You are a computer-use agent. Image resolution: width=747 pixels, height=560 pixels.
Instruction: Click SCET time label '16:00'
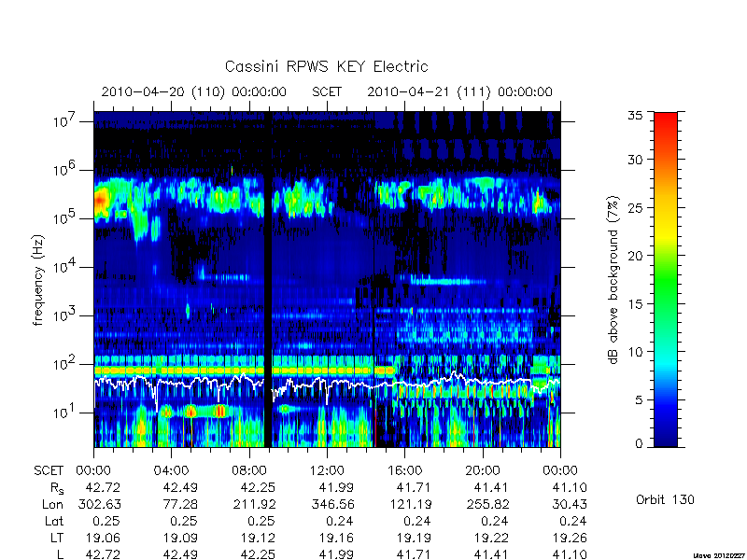tap(404, 471)
